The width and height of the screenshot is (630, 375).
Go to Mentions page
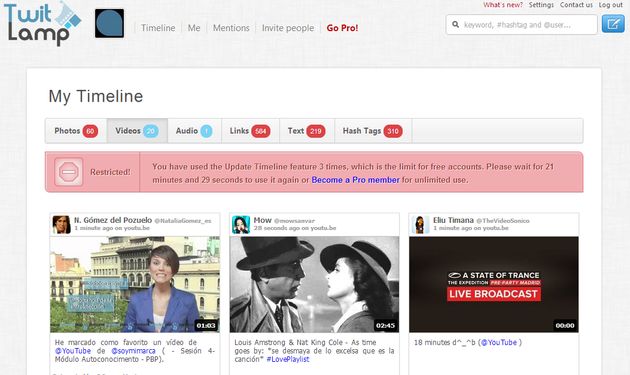click(x=231, y=28)
